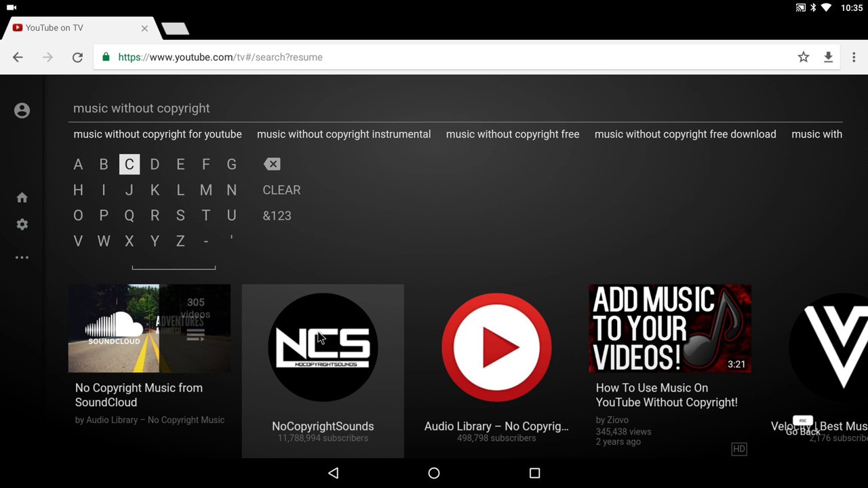Select the hyphen key on keyboard
Image resolution: width=868 pixels, height=488 pixels.
coord(206,241)
